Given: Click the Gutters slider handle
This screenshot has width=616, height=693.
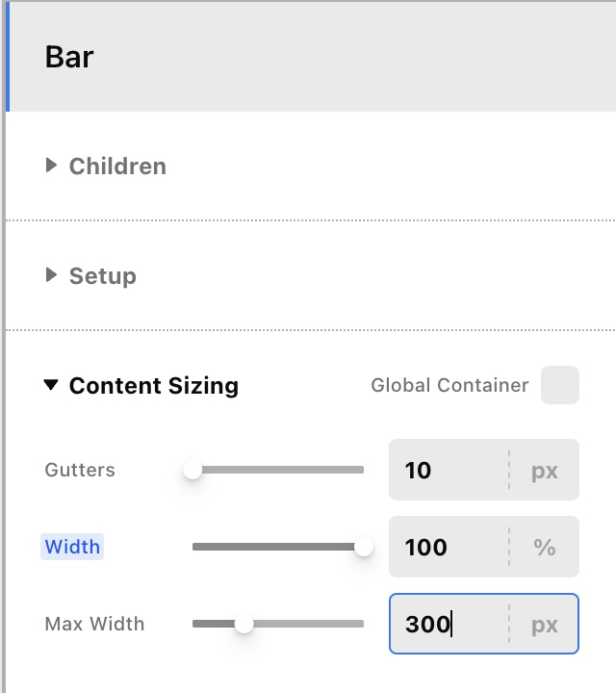Looking at the screenshot, I should click(x=193, y=470).
